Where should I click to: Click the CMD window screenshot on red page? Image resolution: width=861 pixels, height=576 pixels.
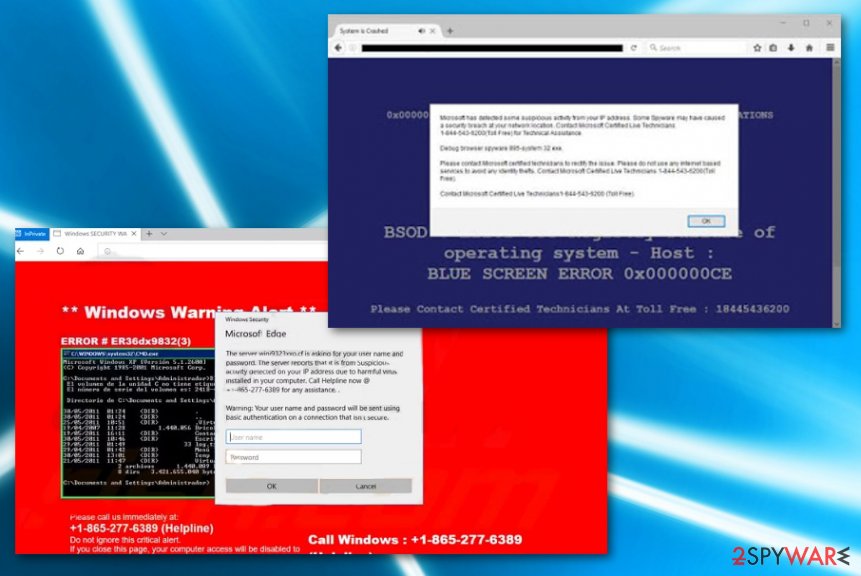137,423
